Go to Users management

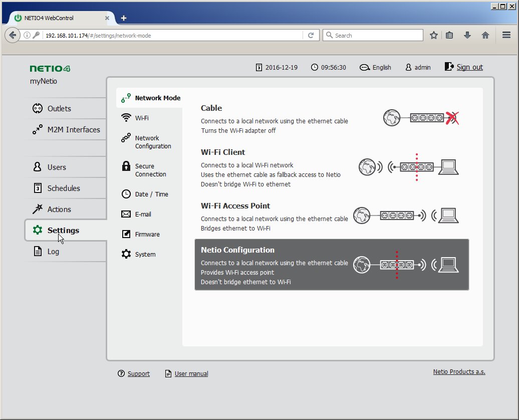[57, 167]
